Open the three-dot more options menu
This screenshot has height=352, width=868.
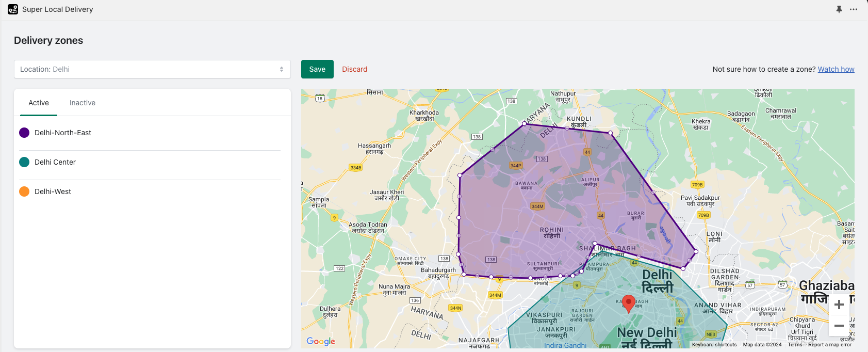[854, 9]
